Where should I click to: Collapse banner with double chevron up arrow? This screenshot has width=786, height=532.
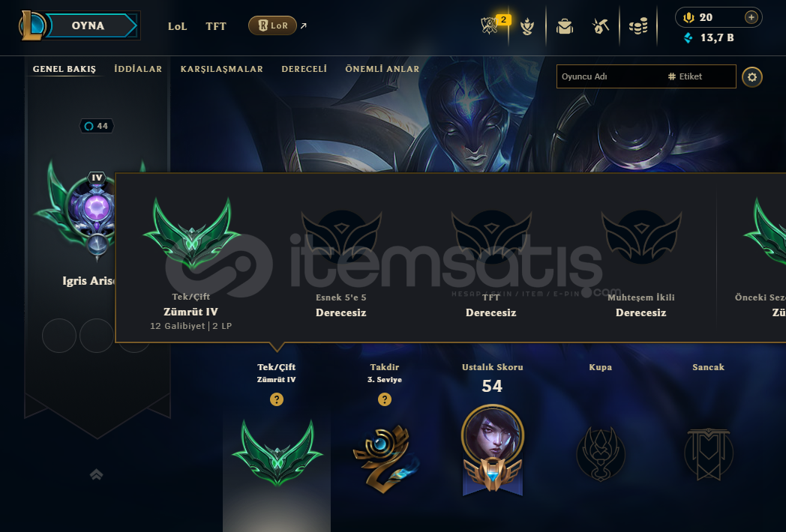[x=96, y=474]
